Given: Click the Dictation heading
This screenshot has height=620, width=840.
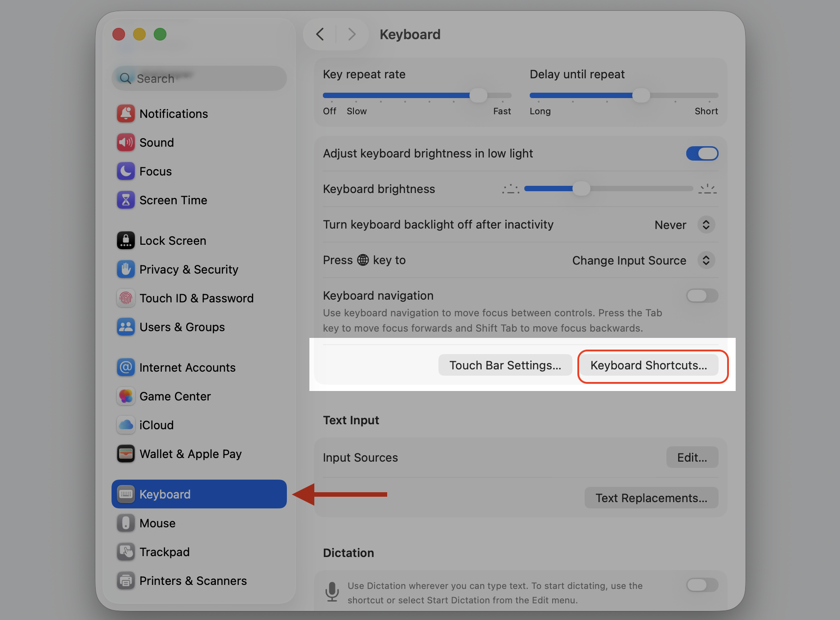Looking at the screenshot, I should click(349, 553).
